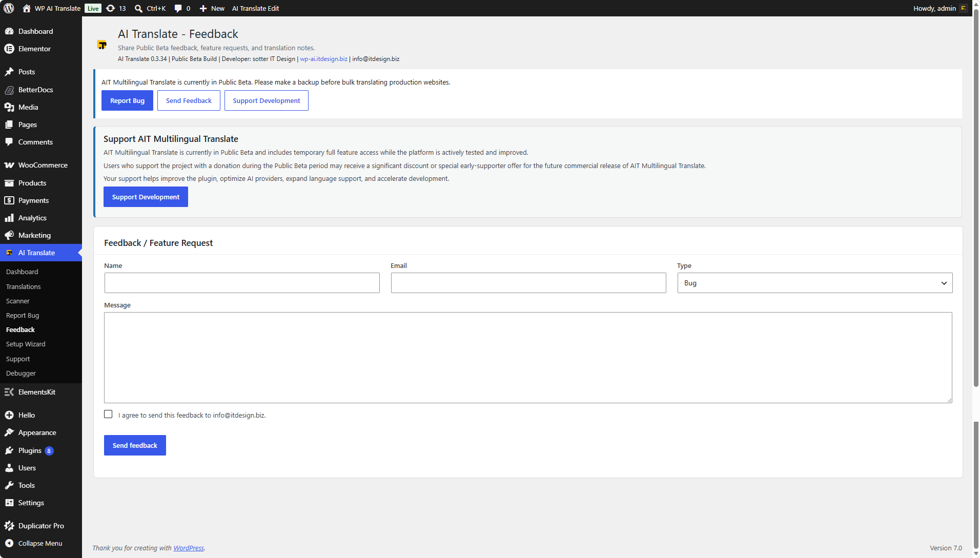Collapse the admin menu via arrow icon
Image resolution: width=980 pixels, height=558 pixels.
click(9, 543)
